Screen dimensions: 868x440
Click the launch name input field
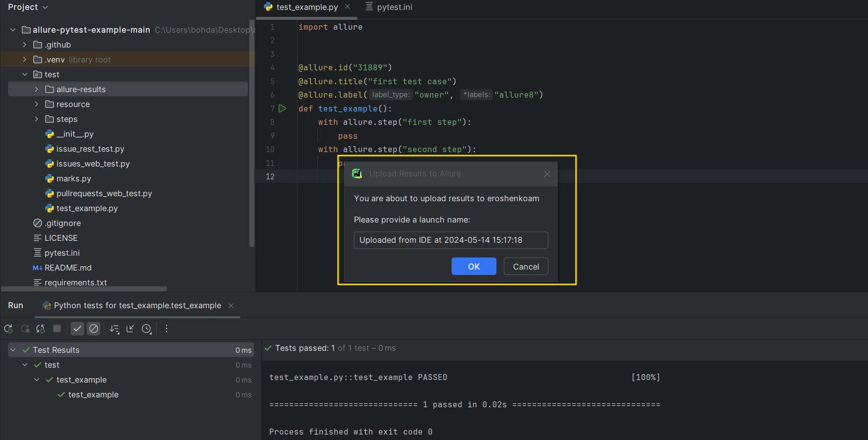(x=451, y=240)
